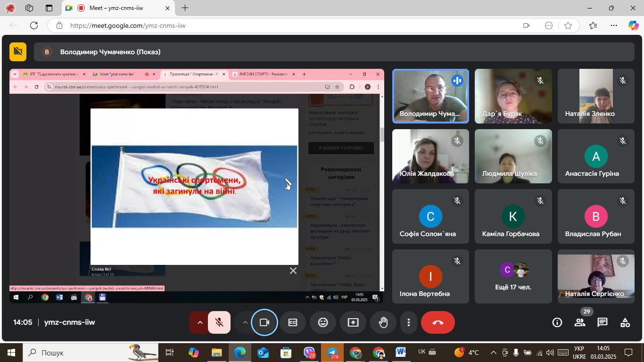Viewport: 644px width, 362px height.
Task: Turn the camera on or off
Action: coord(264,322)
